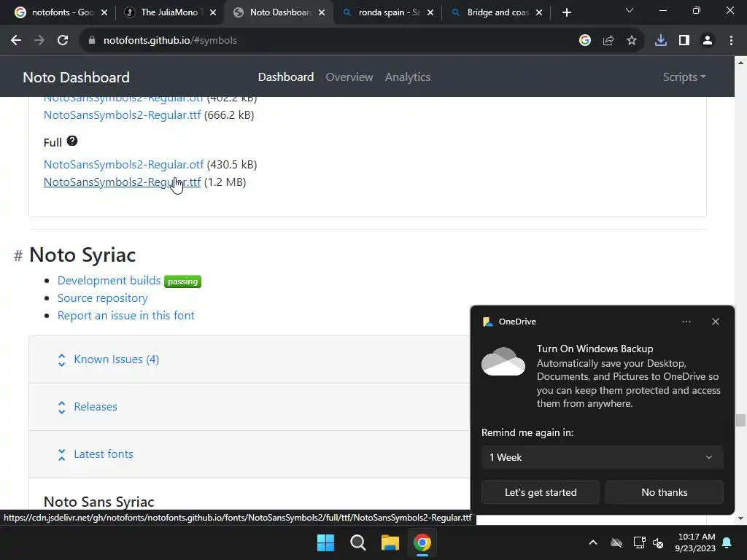Screen dimensions: 747x560
Task: Expand the Scripts dropdown menu
Action: 684,77
